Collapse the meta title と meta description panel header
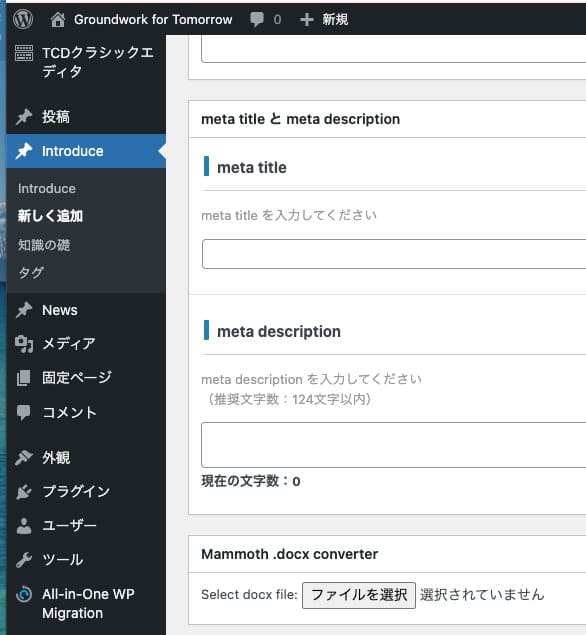586x635 pixels. click(x=387, y=119)
